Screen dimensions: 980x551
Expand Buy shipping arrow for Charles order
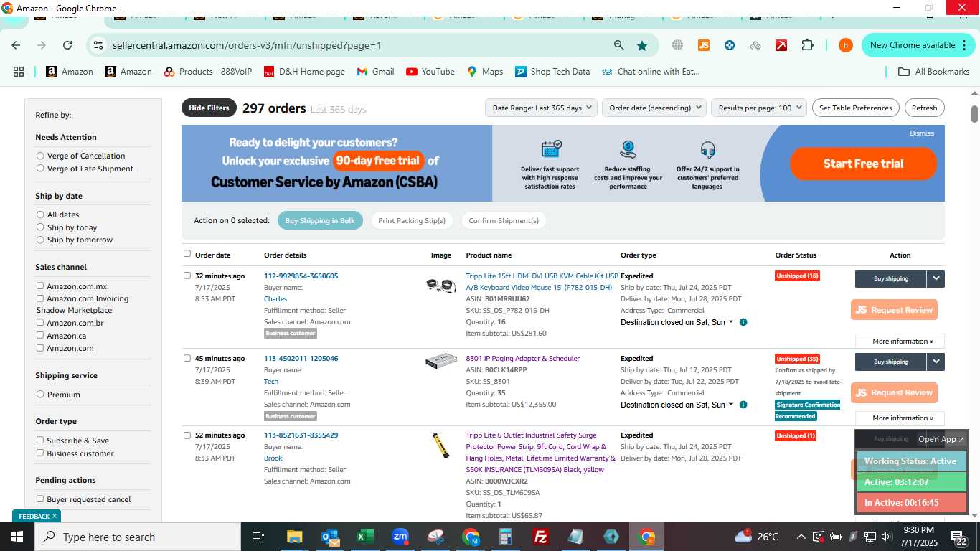coord(936,278)
